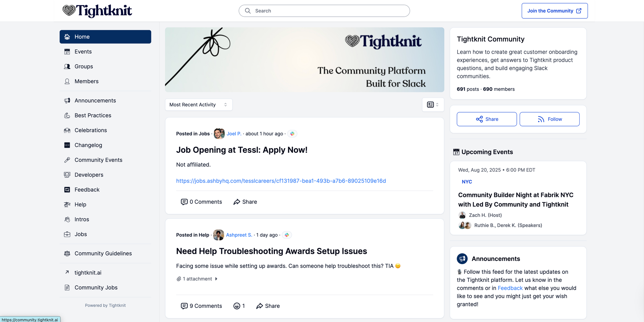Image resolution: width=644 pixels, height=322 pixels.
Task: Click the Changelog NEW icon
Action: [x=67, y=145]
